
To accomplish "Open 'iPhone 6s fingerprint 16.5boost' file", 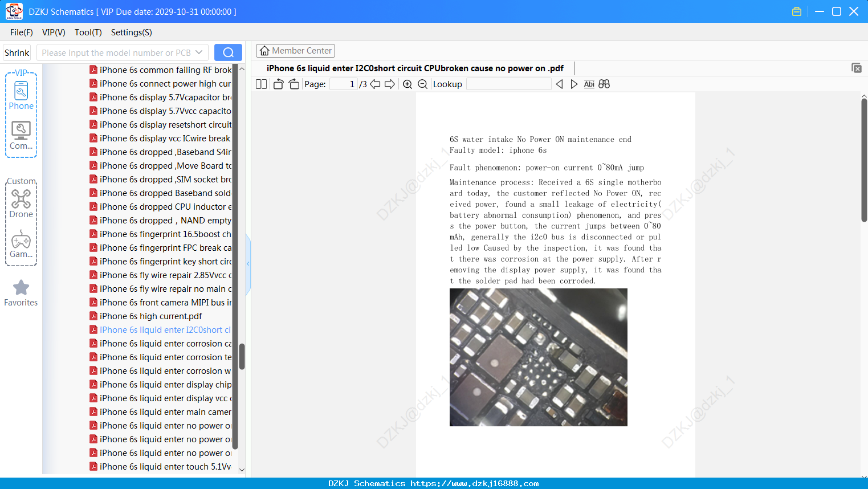I will pyautogui.click(x=165, y=234).
